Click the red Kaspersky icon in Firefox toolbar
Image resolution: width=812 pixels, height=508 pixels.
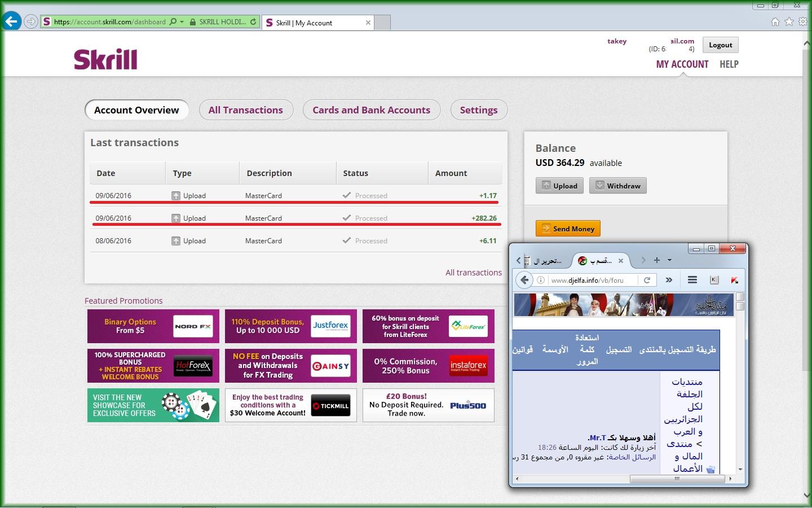734,280
